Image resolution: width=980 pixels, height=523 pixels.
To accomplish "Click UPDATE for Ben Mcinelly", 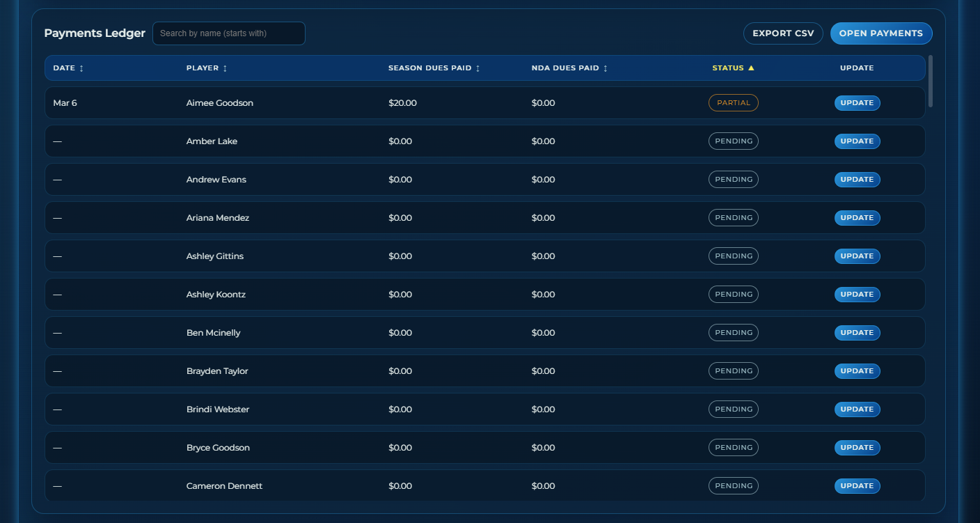I will pos(857,332).
